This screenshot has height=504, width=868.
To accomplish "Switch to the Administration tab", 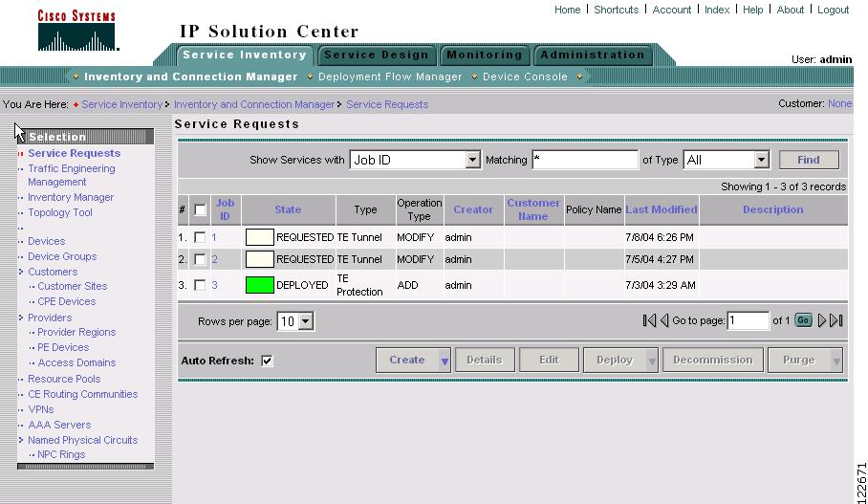I will point(593,55).
